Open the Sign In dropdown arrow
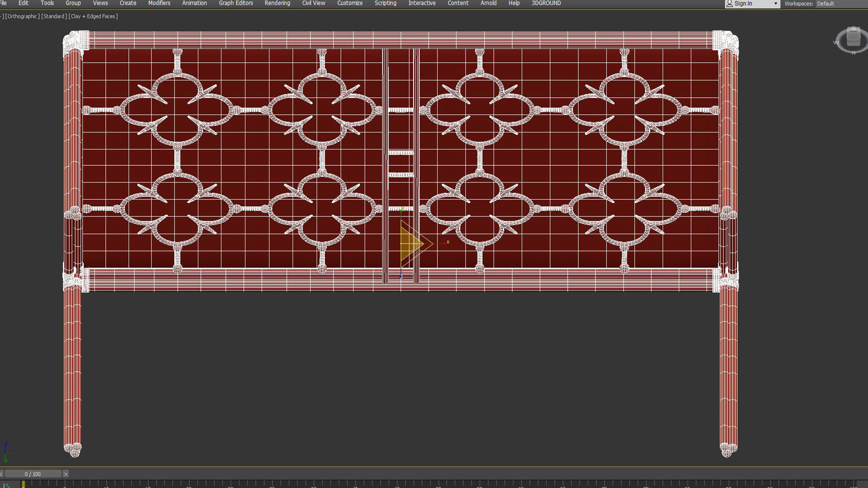 tap(775, 4)
